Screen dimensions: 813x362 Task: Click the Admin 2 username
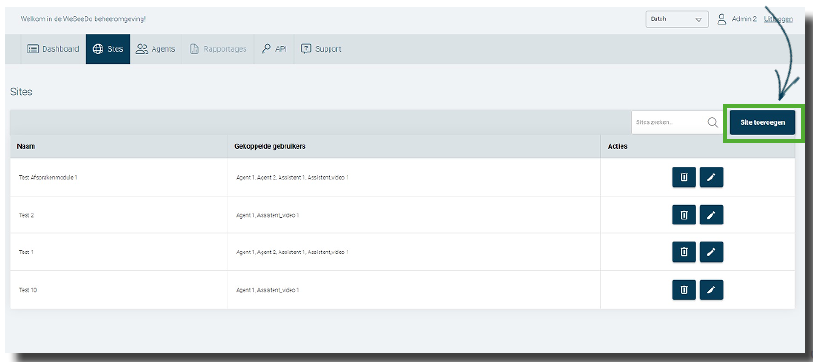[744, 19]
